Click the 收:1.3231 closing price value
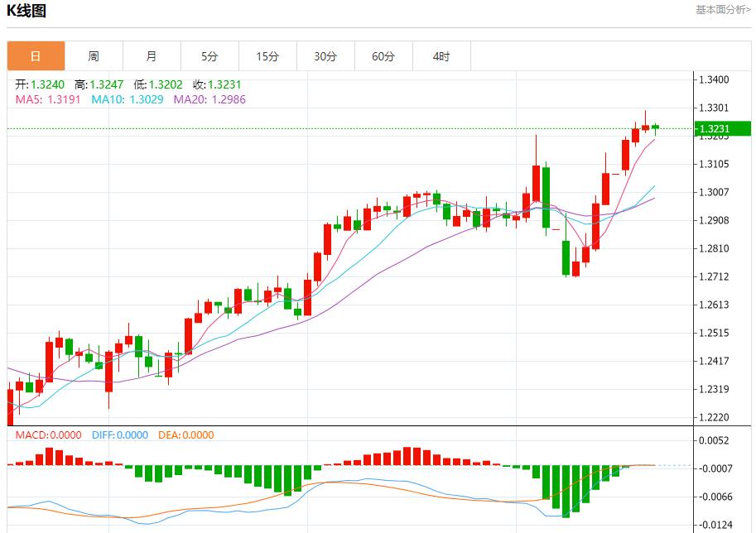756x533 pixels. tap(217, 85)
